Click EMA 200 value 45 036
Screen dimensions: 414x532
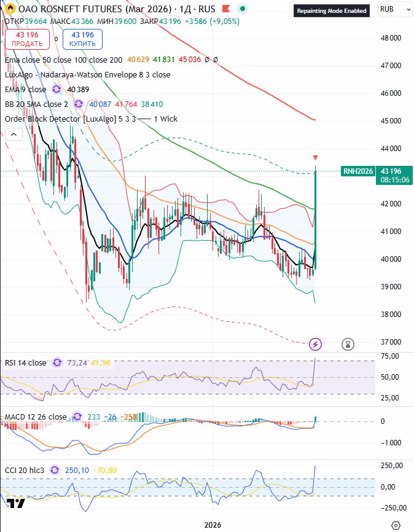(x=190, y=60)
